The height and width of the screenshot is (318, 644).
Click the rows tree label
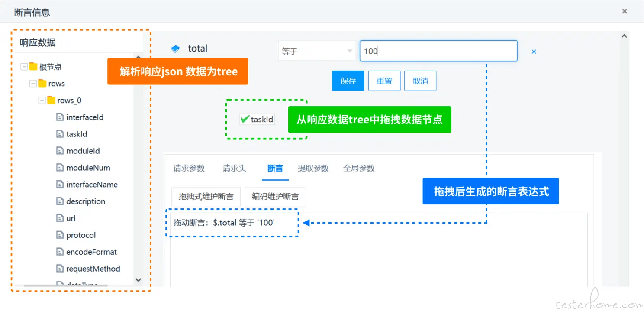[57, 84]
